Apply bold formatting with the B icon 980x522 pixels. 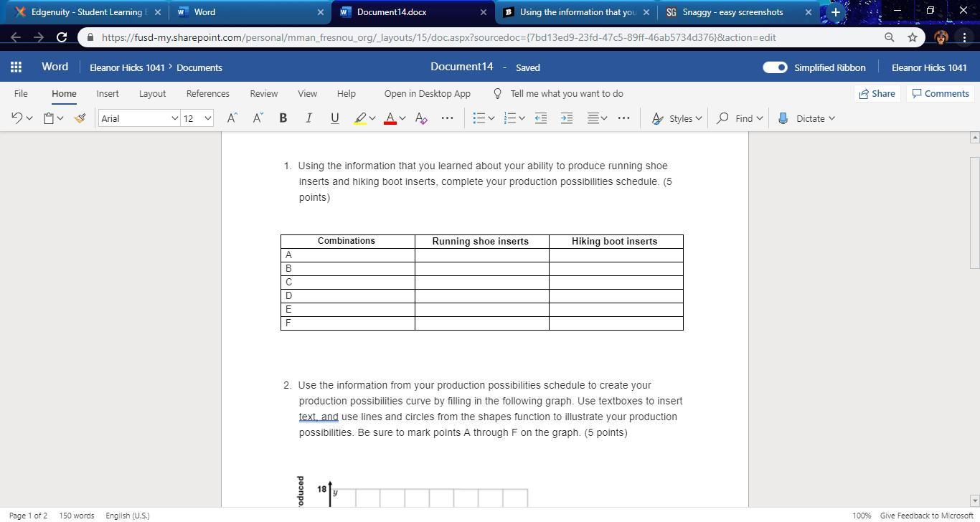283,118
